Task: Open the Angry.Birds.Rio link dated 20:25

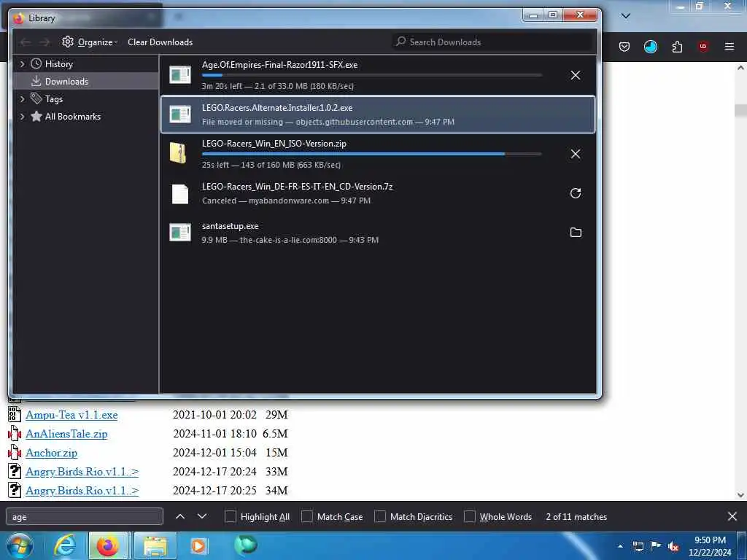Action: [82, 491]
